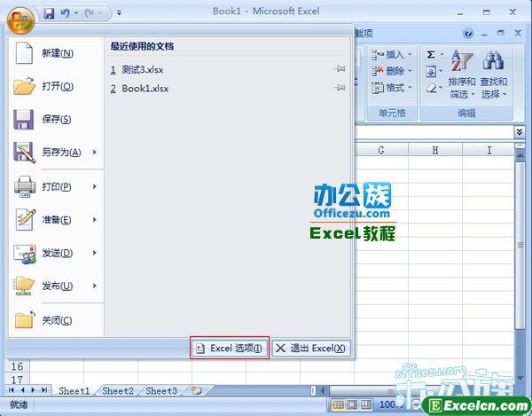This screenshot has height=416, width=532.
Task: Open the AutoSum dropdown arrow
Action: pos(442,54)
